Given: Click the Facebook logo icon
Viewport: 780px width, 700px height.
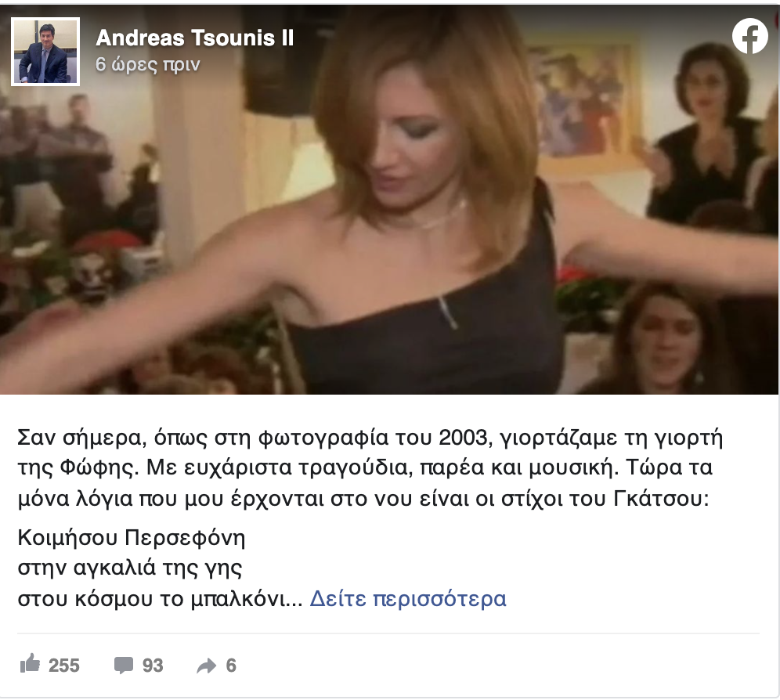Looking at the screenshot, I should [x=749, y=36].
